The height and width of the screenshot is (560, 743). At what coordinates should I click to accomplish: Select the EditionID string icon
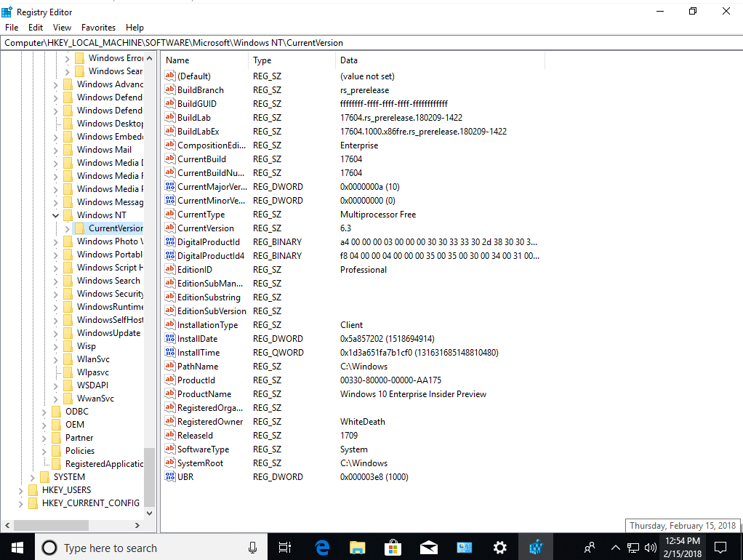click(x=169, y=269)
